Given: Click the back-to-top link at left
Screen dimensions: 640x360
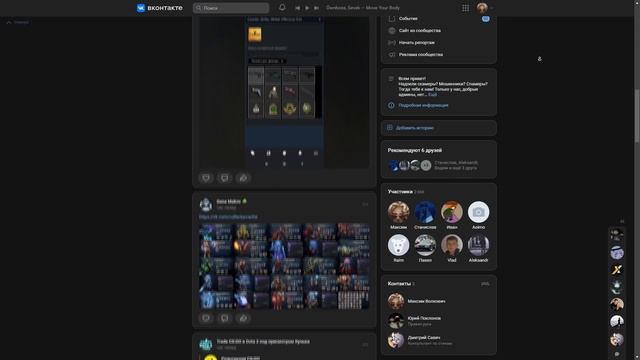Looking at the screenshot, I should [18, 22].
